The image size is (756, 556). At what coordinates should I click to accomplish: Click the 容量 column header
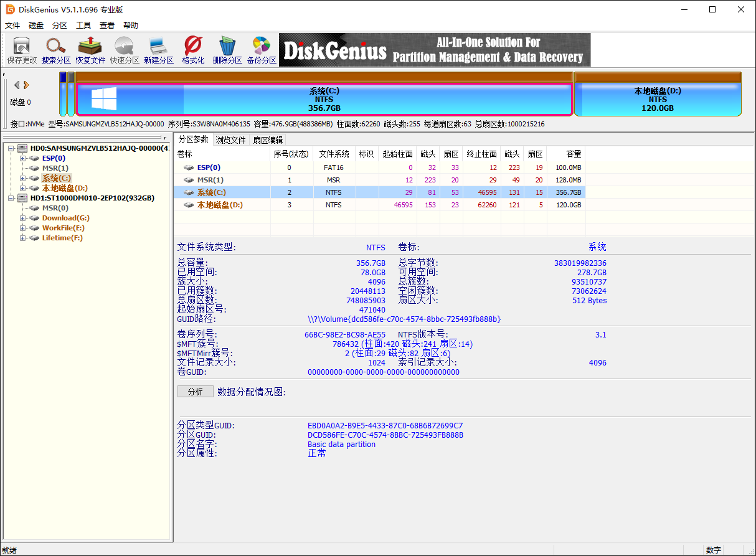click(x=566, y=154)
